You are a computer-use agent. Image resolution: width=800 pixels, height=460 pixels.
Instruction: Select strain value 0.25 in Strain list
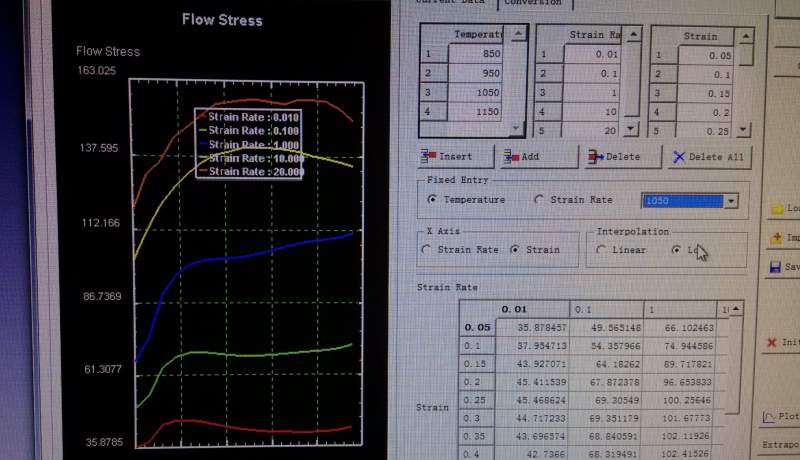point(704,132)
